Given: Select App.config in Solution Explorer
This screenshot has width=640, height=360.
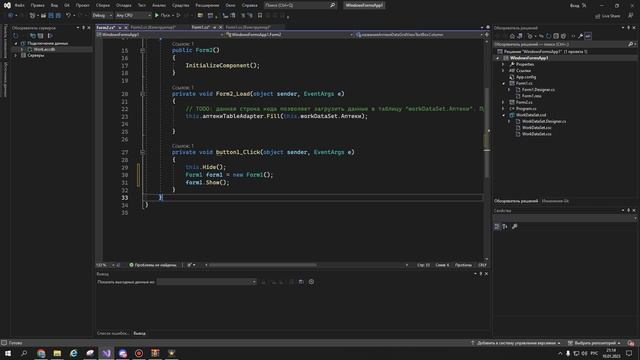Looking at the screenshot, I should [526, 77].
